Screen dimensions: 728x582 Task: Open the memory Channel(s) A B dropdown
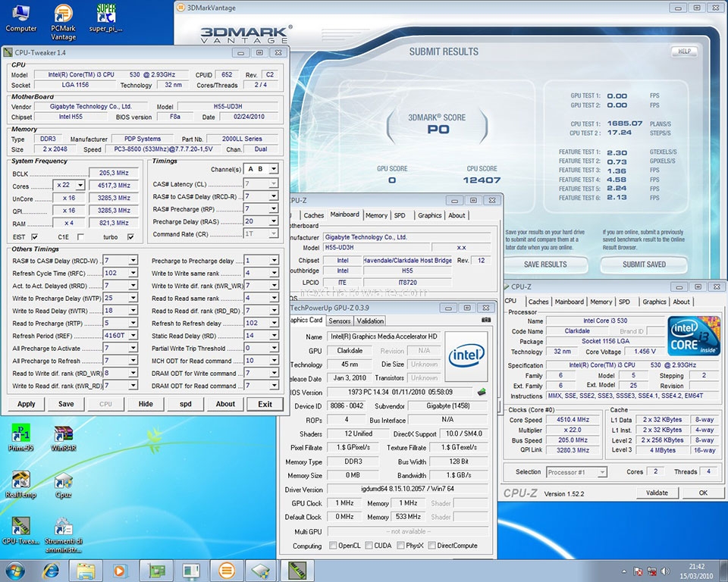(x=274, y=169)
